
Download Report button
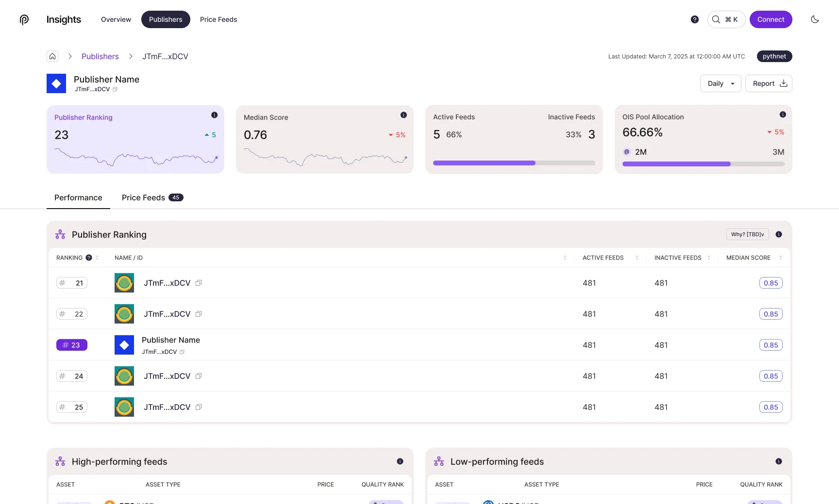point(769,83)
